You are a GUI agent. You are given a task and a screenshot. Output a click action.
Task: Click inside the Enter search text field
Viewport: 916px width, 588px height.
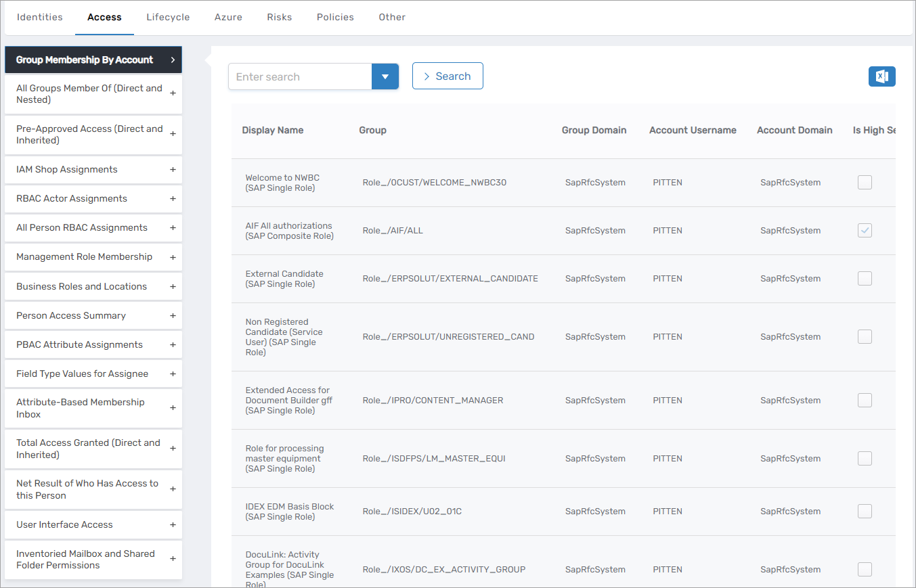pos(299,76)
